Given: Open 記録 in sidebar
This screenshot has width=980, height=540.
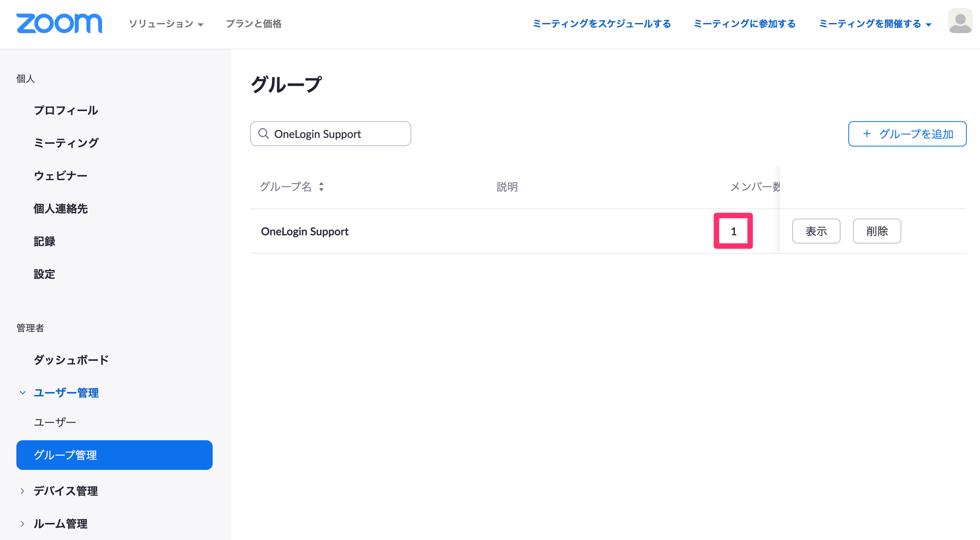Looking at the screenshot, I should point(44,241).
